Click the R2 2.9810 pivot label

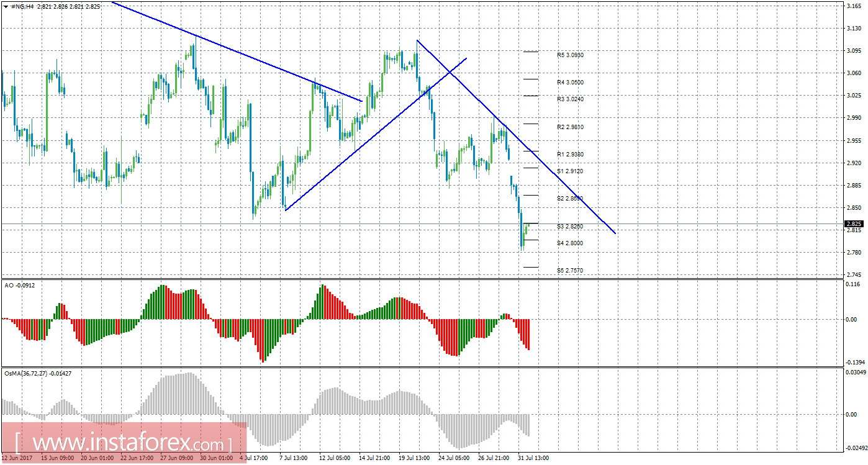(x=570, y=127)
